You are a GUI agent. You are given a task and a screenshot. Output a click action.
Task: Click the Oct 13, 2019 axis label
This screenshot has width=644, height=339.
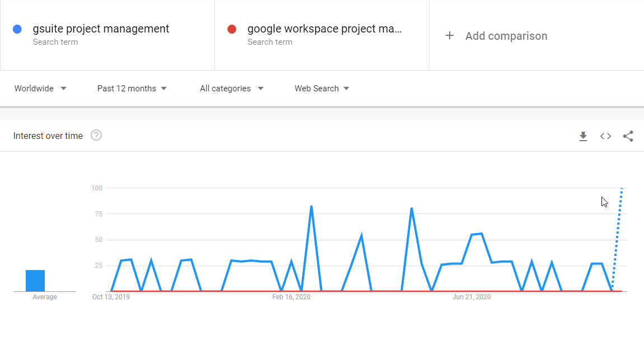click(111, 297)
